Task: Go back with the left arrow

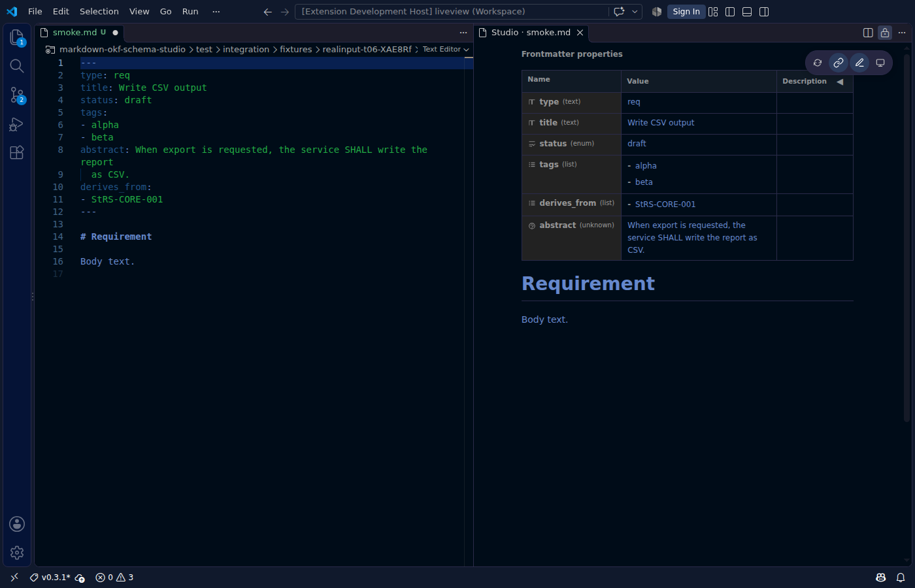Action: click(267, 12)
